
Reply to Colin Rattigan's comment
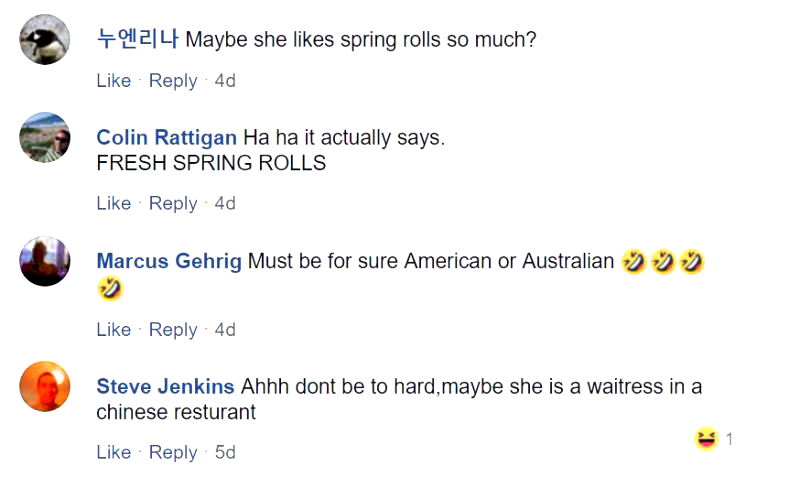tap(173, 203)
